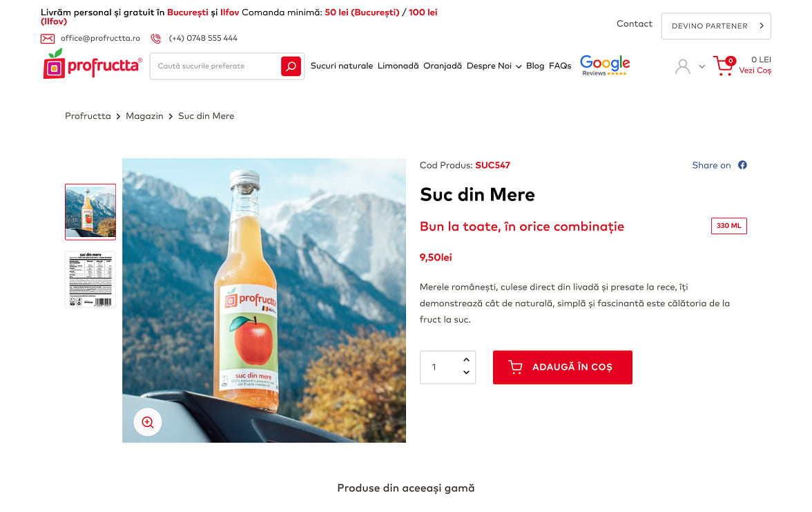The height and width of the screenshot is (512, 812).
Task: Open the shopping cart icon
Action: click(x=724, y=66)
